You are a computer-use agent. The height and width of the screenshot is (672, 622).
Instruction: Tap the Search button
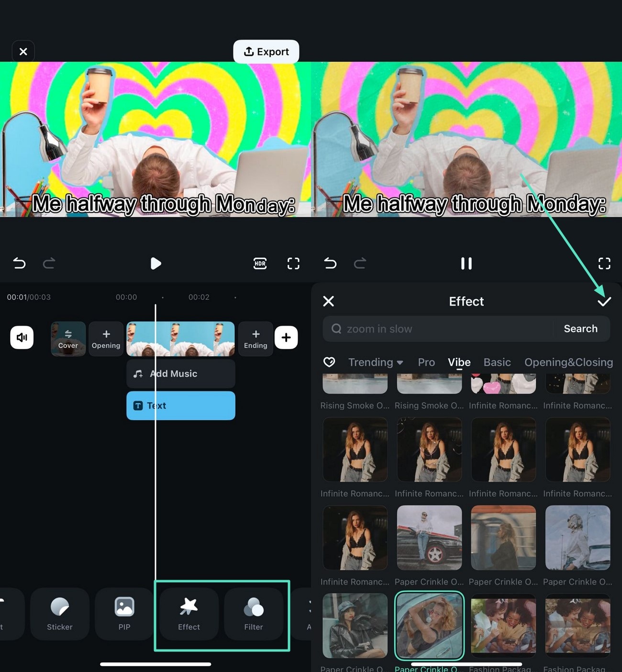click(580, 329)
